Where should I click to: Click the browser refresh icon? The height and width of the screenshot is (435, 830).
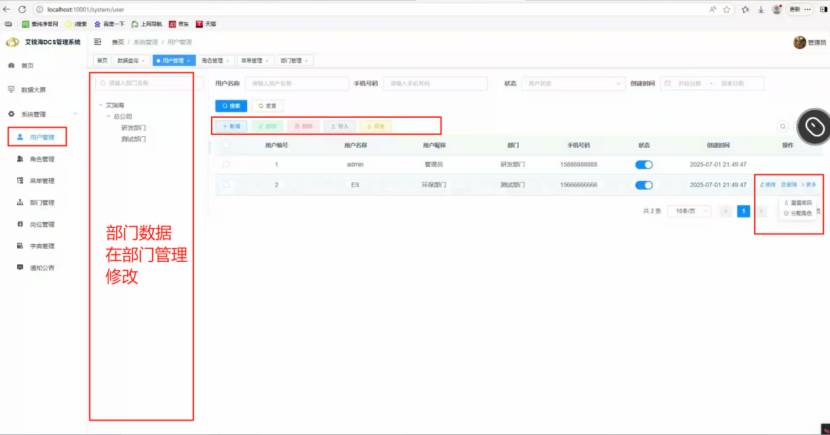click(x=22, y=10)
